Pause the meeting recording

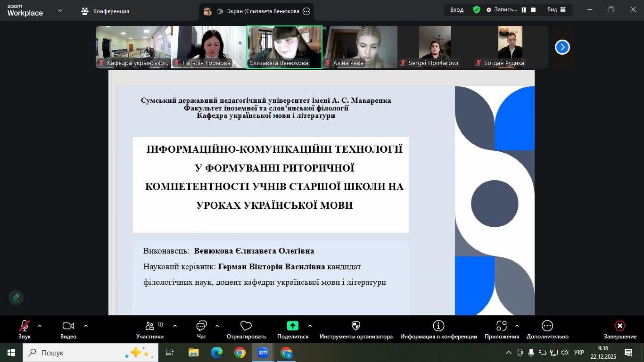(523, 10)
